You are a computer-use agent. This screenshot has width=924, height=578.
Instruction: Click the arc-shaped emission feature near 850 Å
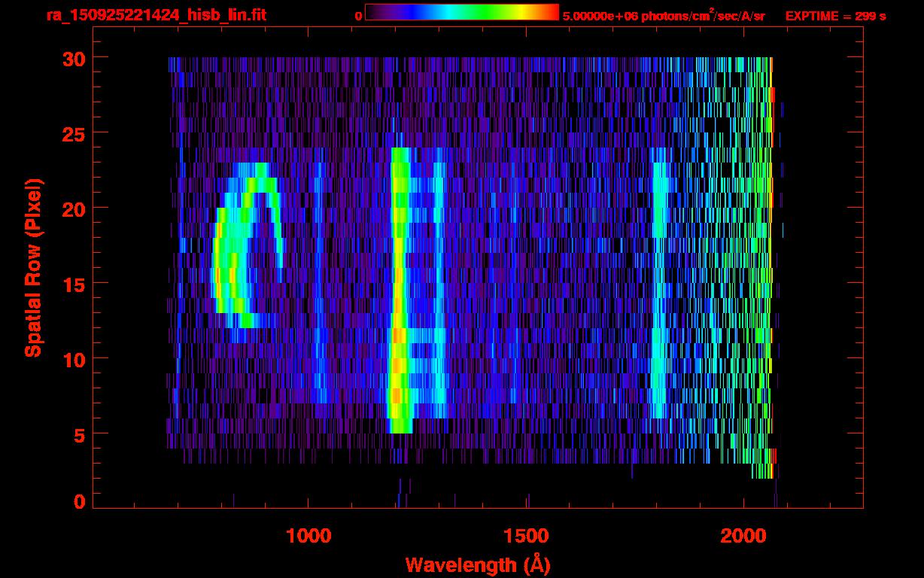(x=248, y=245)
